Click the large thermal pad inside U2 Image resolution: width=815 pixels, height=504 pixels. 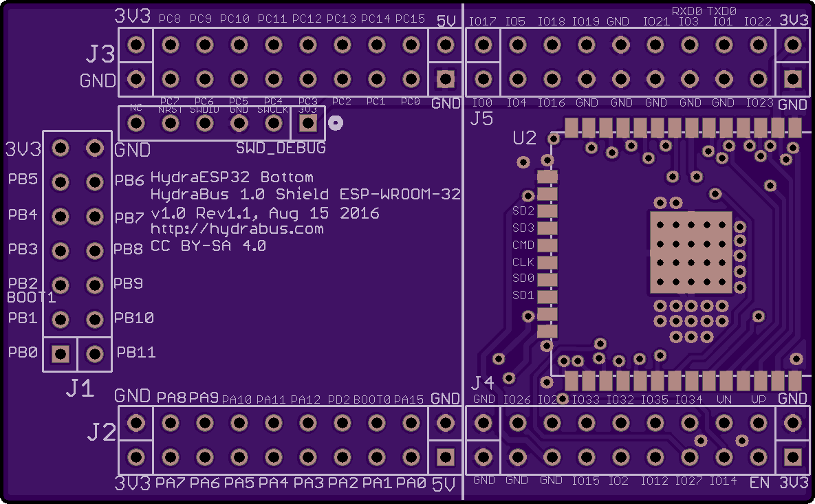[x=691, y=252]
